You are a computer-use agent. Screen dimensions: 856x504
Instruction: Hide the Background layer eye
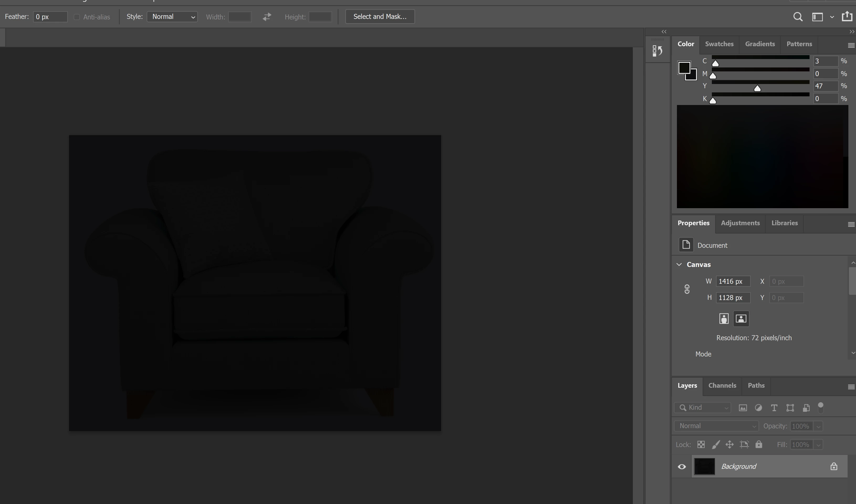(x=682, y=467)
